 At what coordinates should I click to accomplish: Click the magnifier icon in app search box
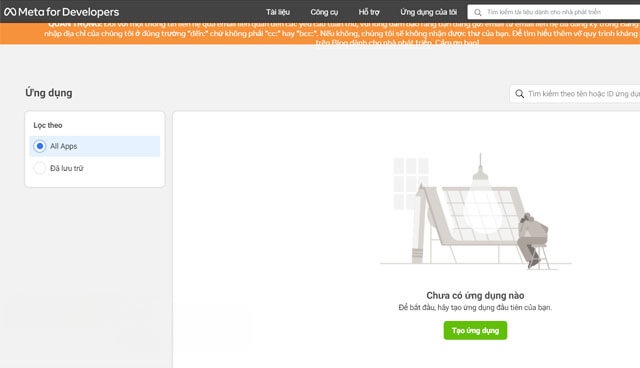coord(519,94)
